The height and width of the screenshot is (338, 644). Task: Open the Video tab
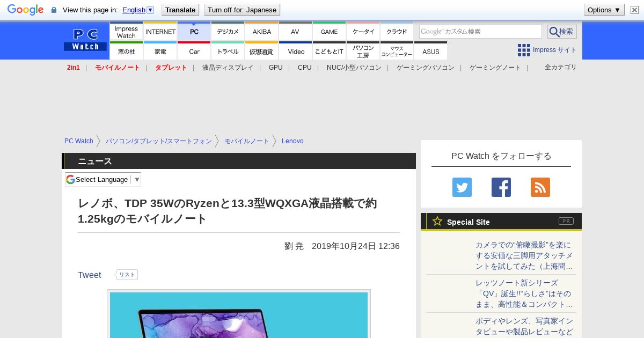tap(295, 51)
